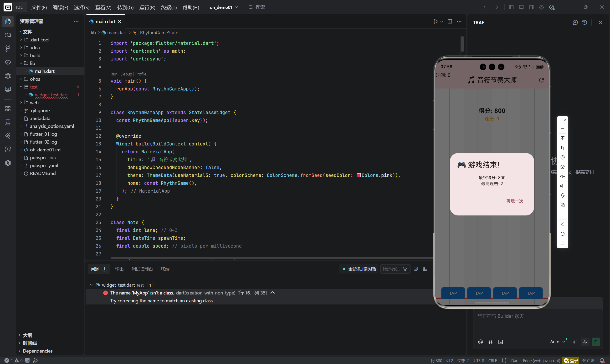610x364 pixels.
Task: Click the split editor icon
Action: click(450, 22)
